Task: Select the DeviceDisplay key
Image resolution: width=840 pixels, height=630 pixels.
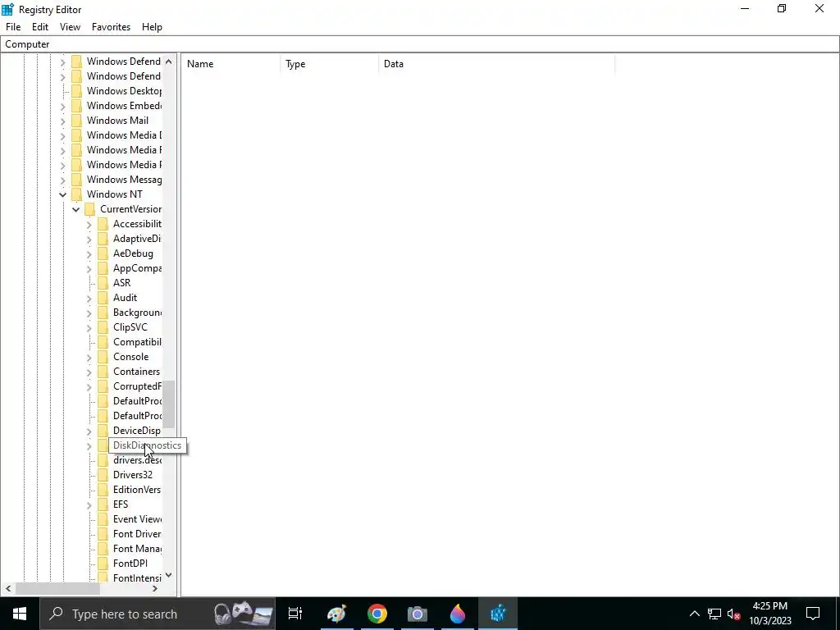Action: (137, 430)
